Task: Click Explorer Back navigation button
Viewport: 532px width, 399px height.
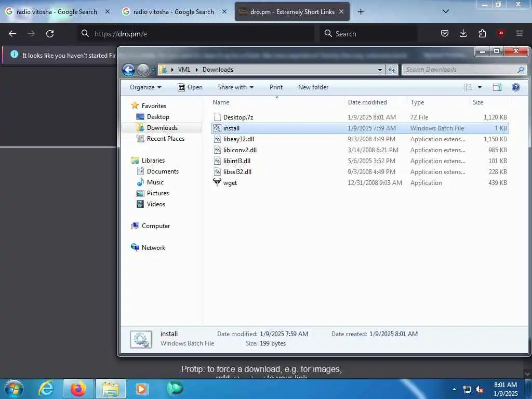Action: point(129,70)
